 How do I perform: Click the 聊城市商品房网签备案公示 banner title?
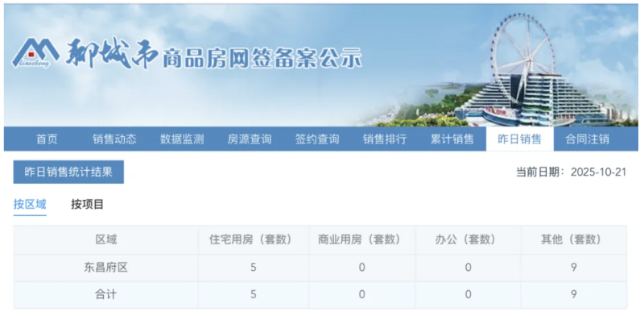pos(213,55)
